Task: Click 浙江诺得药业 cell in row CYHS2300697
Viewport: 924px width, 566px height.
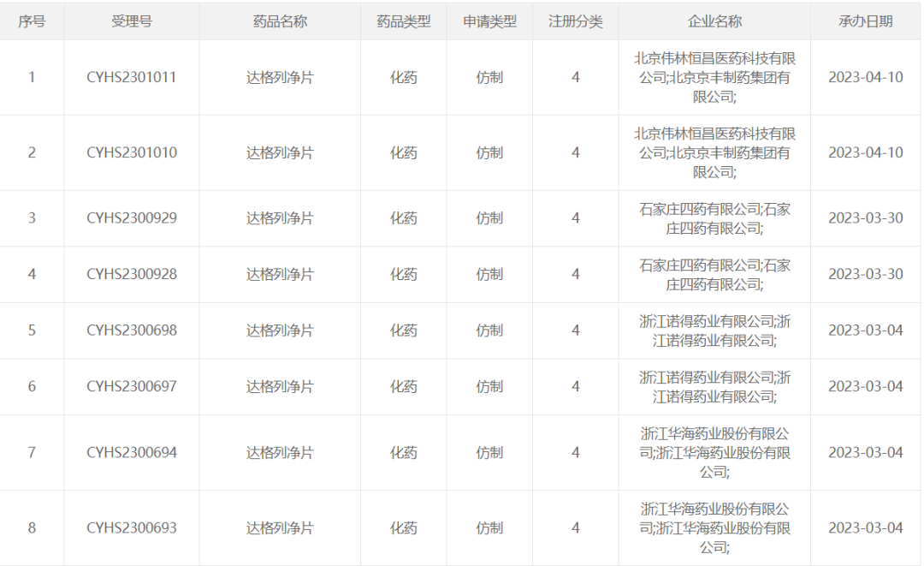Action: pyautogui.click(x=714, y=386)
